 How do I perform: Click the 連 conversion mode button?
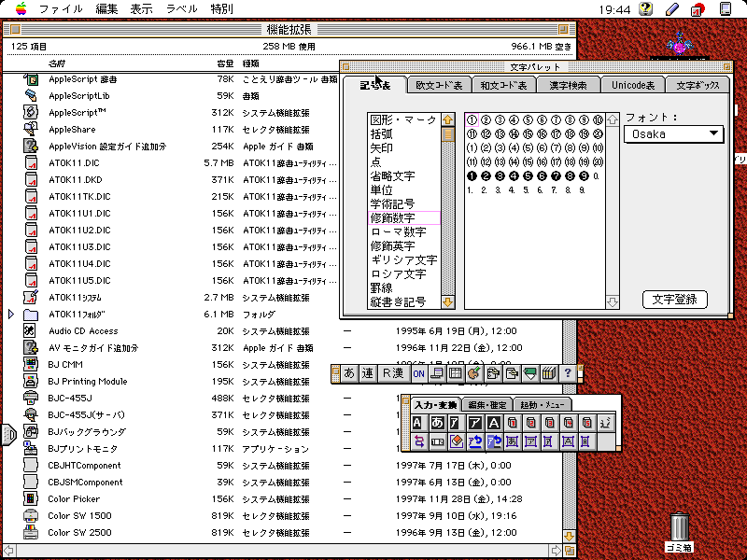368,373
